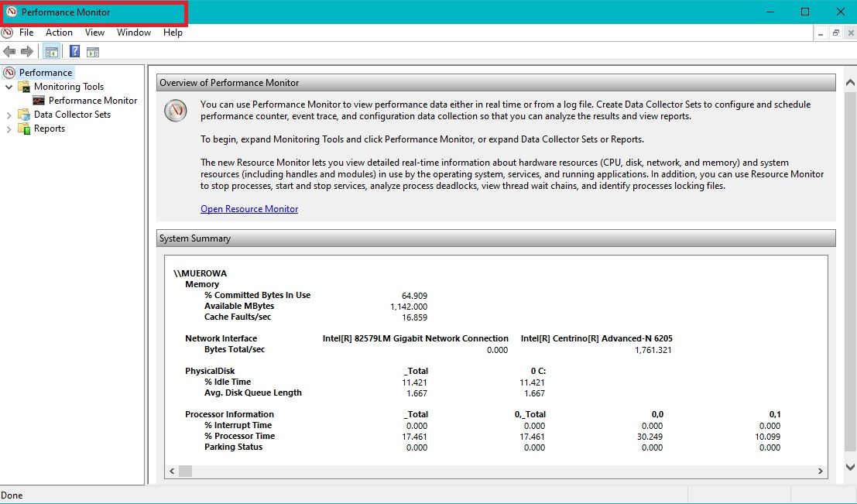857x504 pixels.
Task: Toggle the Show/Hide Console Tree icon
Action: pos(51,51)
